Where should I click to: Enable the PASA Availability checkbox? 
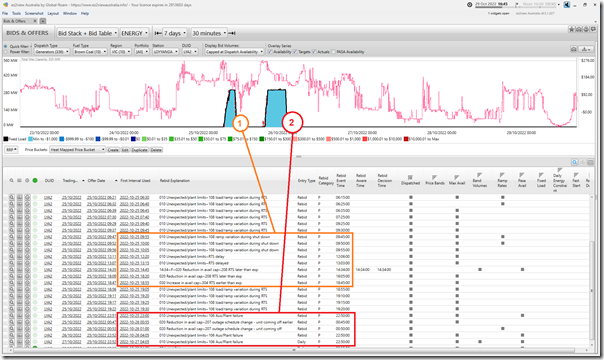(333, 52)
